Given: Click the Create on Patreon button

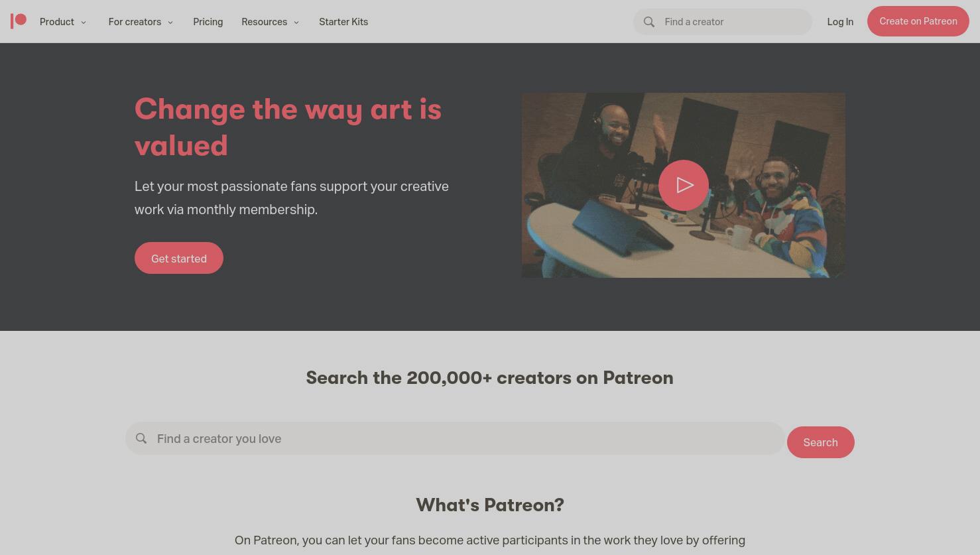Looking at the screenshot, I should coord(918,21).
